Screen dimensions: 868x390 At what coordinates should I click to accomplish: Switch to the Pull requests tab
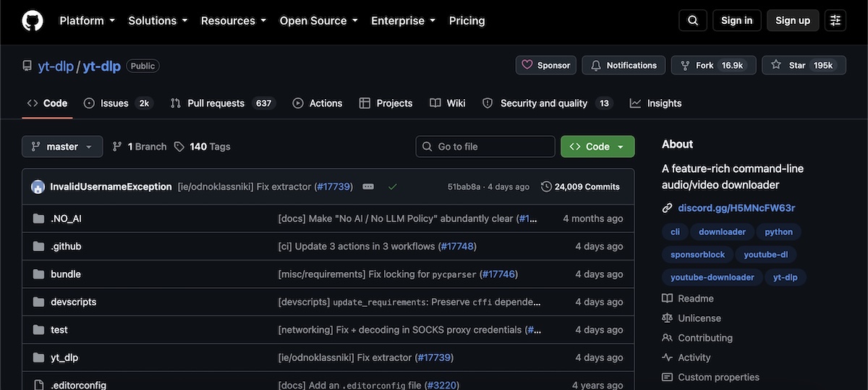tap(223, 103)
